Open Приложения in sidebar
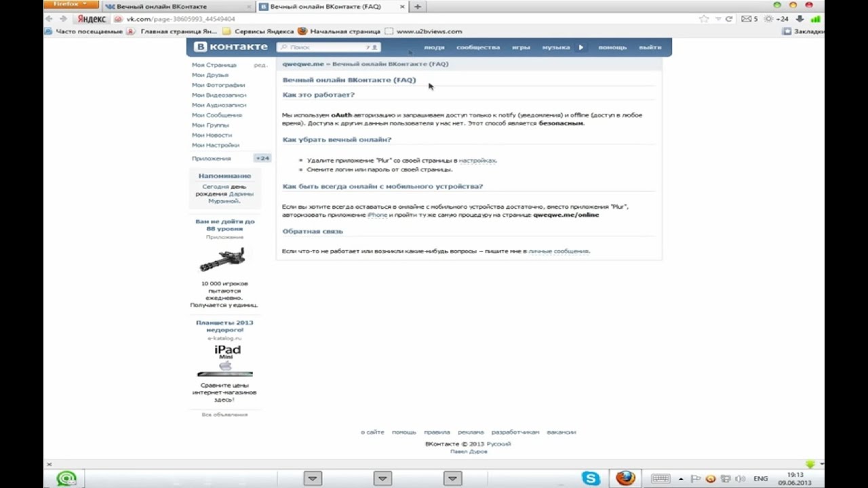The image size is (868, 488). click(212, 159)
